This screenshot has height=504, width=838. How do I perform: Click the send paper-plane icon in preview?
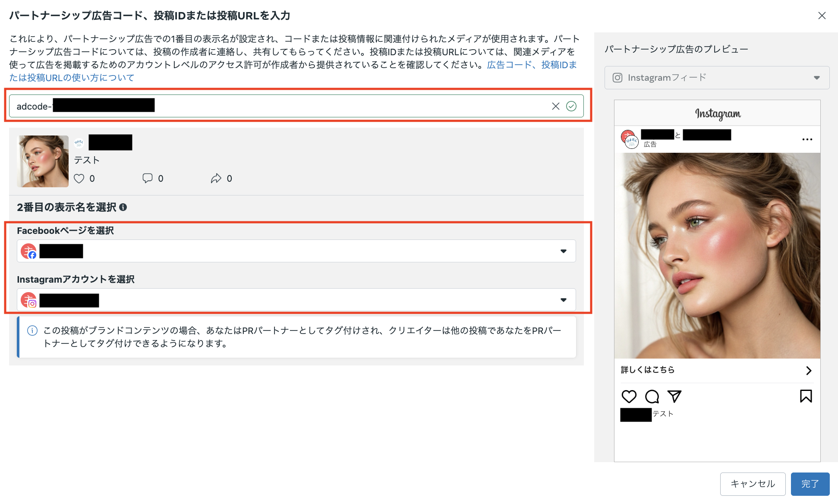click(674, 396)
